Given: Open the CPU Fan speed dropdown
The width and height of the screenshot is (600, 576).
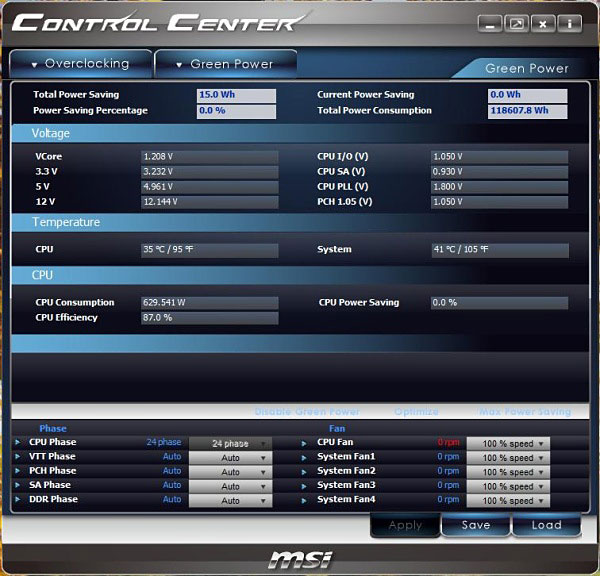Looking at the screenshot, I should [508, 444].
